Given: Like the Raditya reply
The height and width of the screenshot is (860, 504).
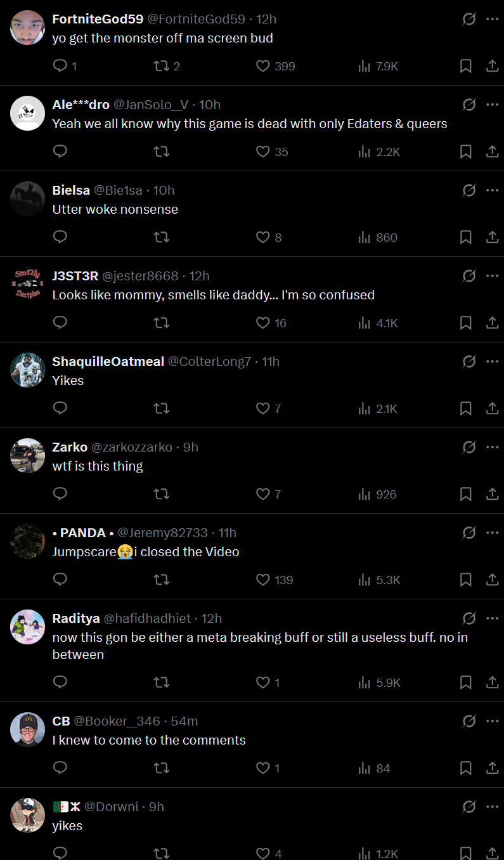Looking at the screenshot, I should tap(268, 682).
